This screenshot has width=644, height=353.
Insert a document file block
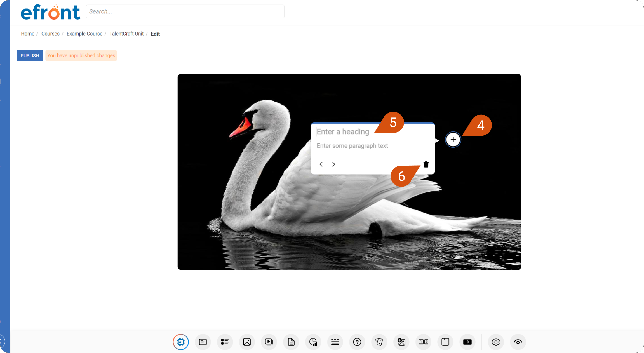pyautogui.click(x=291, y=342)
